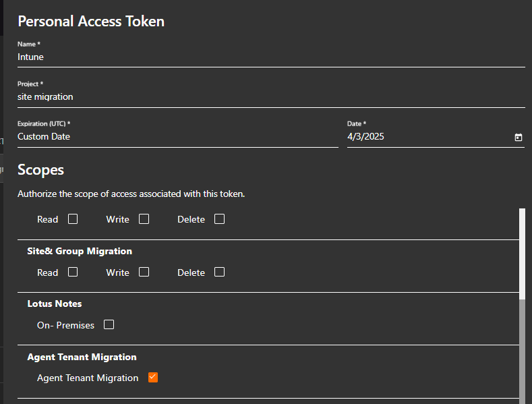The height and width of the screenshot is (404, 532).
Task: Click the Lotus Notes section title
Action: [55, 304]
